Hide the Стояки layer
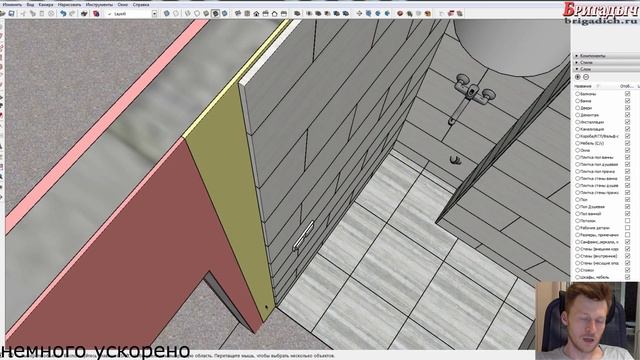This screenshot has width=640, height=360. click(627, 270)
